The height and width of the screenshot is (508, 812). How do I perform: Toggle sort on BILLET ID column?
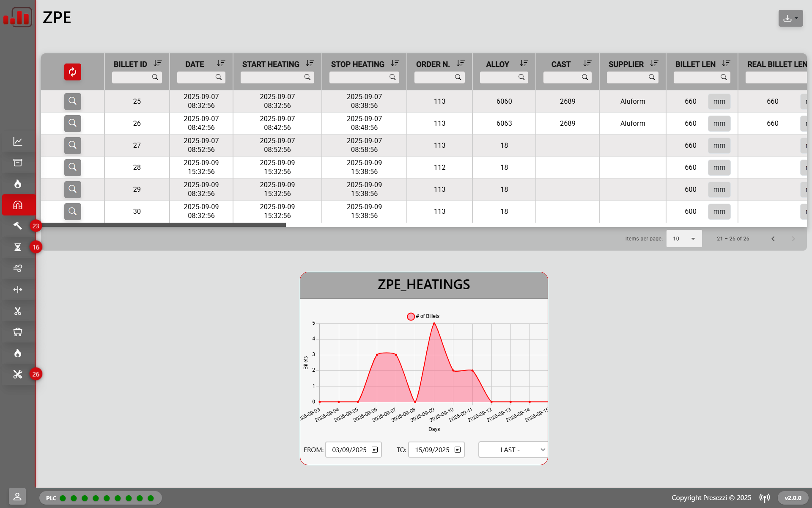[x=158, y=63]
